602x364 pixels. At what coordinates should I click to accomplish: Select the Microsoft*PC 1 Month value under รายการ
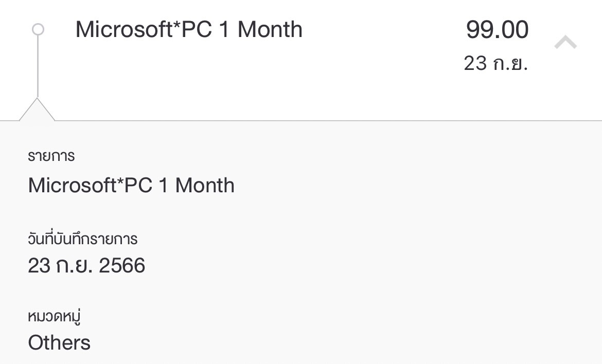tap(131, 185)
